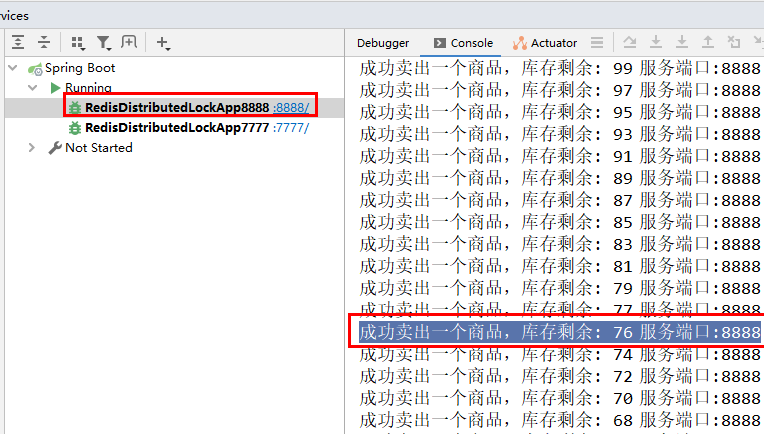Click console line with 库存剩余: 85
764x434 pixels.
point(560,222)
